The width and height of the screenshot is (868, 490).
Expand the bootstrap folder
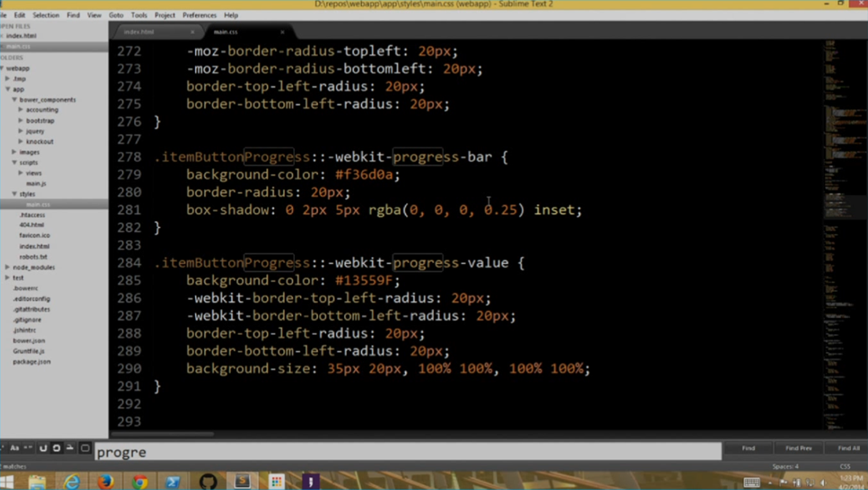[21, 120]
